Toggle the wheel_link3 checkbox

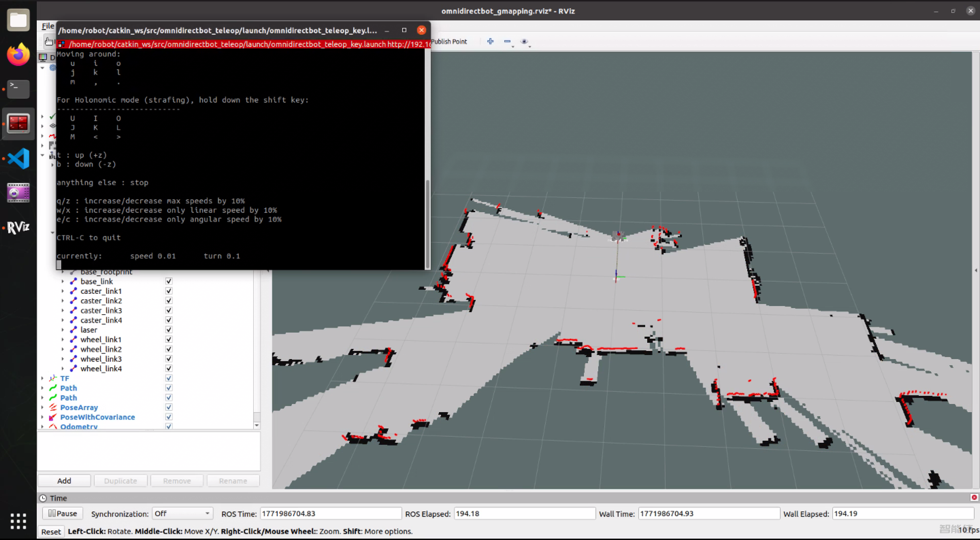pyautogui.click(x=169, y=359)
